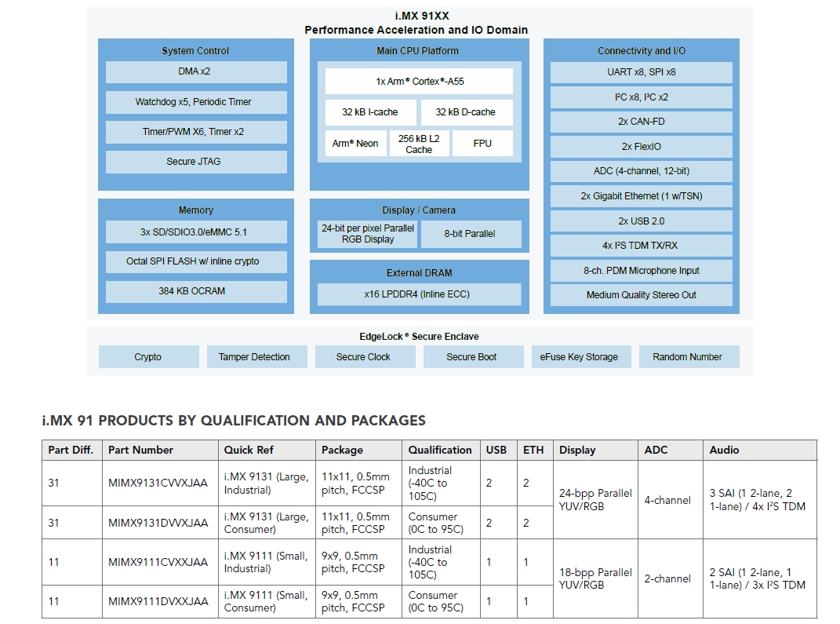Select the MIMX9111DVXXJAA table cell
The height and width of the screenshot is (624, 840).
click(158, 601)
